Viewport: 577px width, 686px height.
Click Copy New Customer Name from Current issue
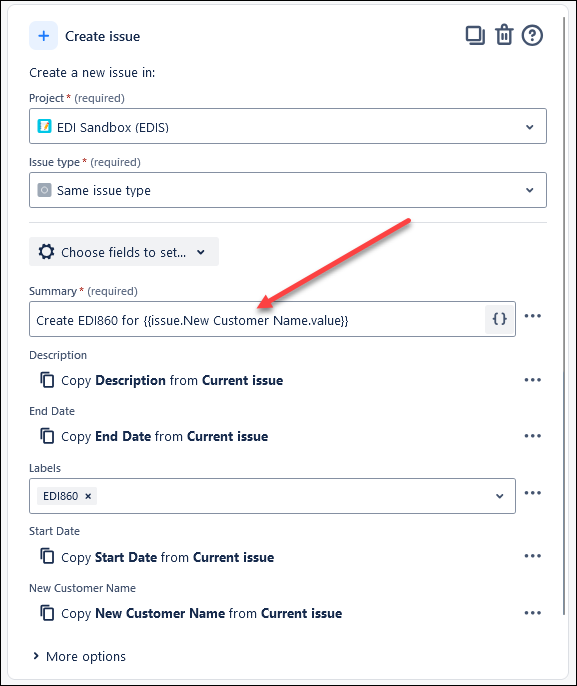(x=201, y=613)
